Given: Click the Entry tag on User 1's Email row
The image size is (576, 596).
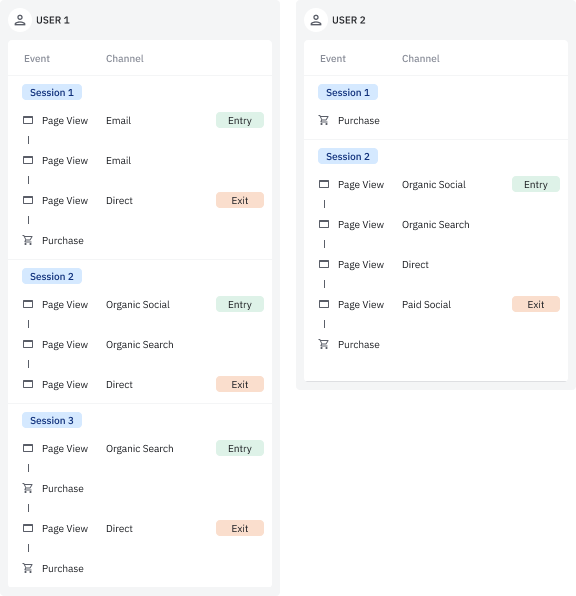Looking at the screenshot, I should (x=240, y=120).
